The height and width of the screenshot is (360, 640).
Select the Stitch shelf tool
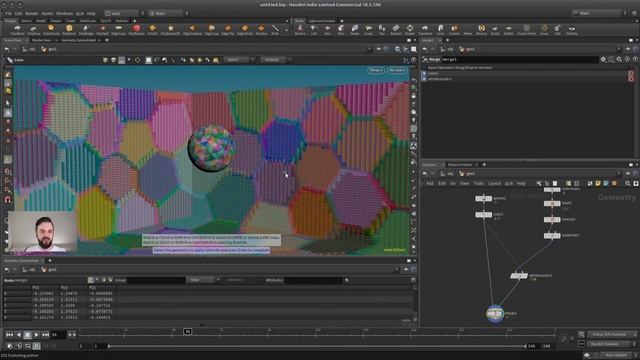click(410, 29)
